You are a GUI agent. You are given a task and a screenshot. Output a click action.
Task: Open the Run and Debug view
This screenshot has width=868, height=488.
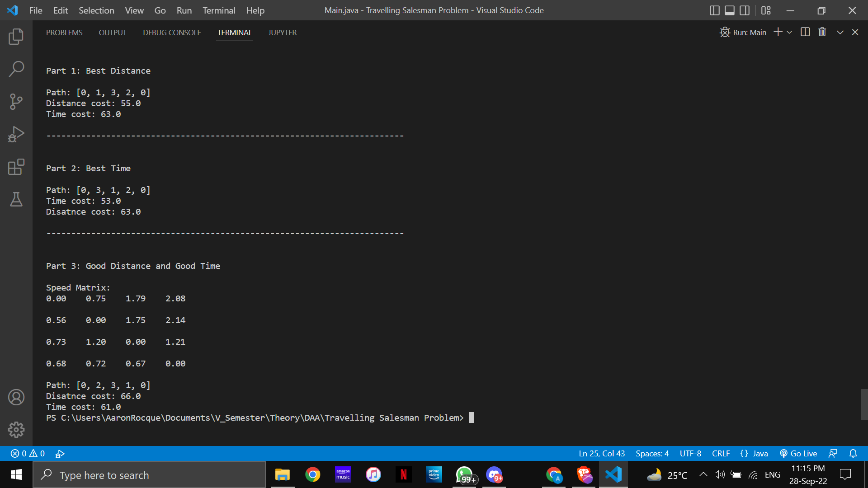[16, 134]
